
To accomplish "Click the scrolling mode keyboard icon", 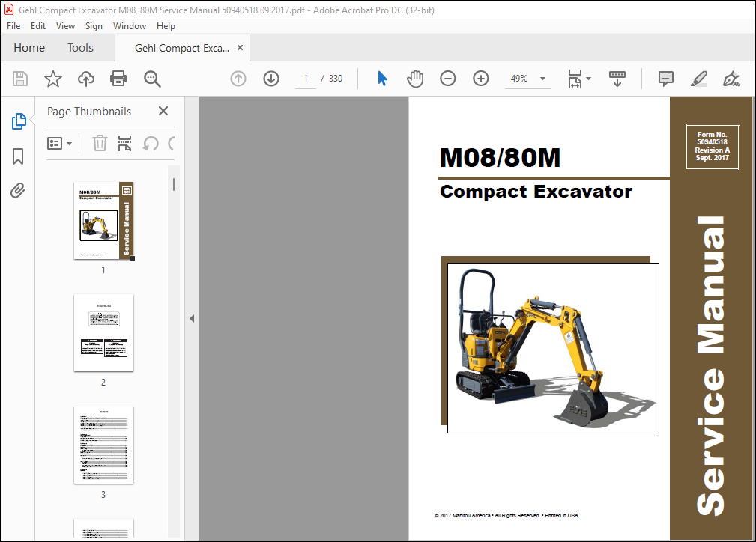I will pyautogui.click(x=617, y=78).
